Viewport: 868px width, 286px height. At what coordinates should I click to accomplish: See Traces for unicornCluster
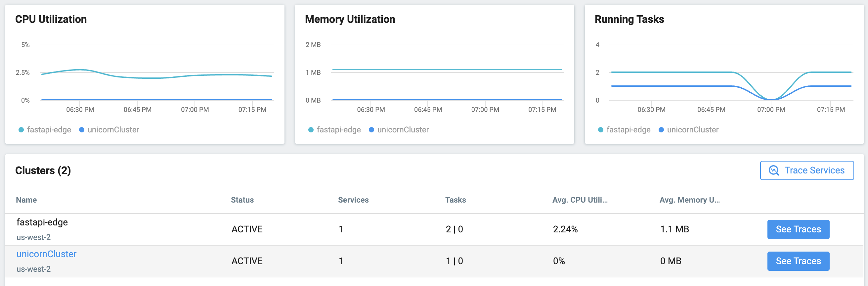pos(798,261)
